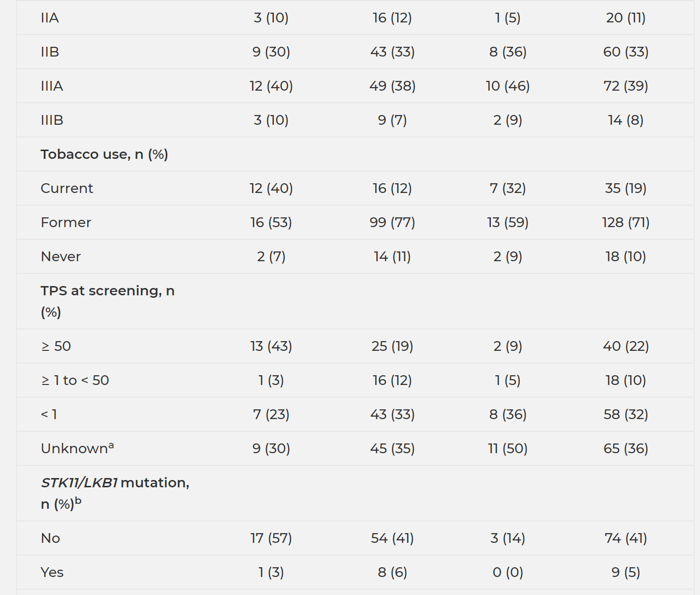This screenshot has width=700, height=595.
Task: Click the 128 (71) value in Former row
Action: click(x=625, y=223)
